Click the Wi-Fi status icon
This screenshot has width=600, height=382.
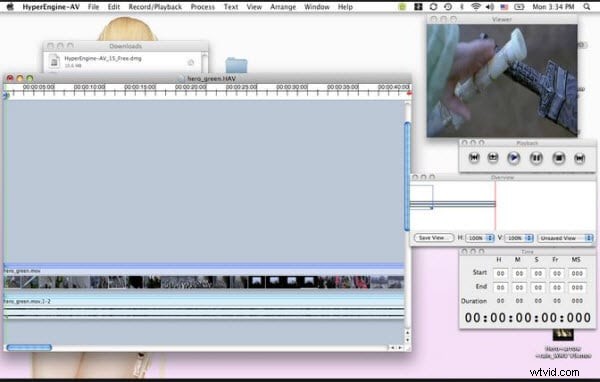[x=476, y=7]
